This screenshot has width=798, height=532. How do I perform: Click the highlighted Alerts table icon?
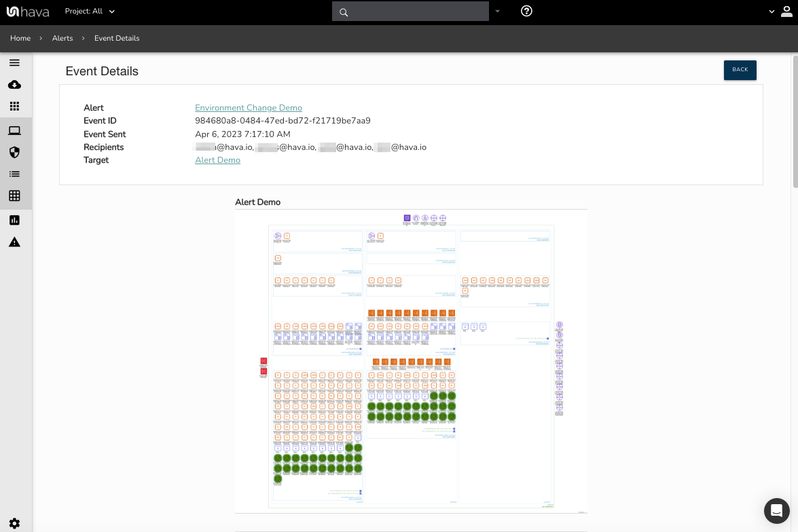point(14,195)
